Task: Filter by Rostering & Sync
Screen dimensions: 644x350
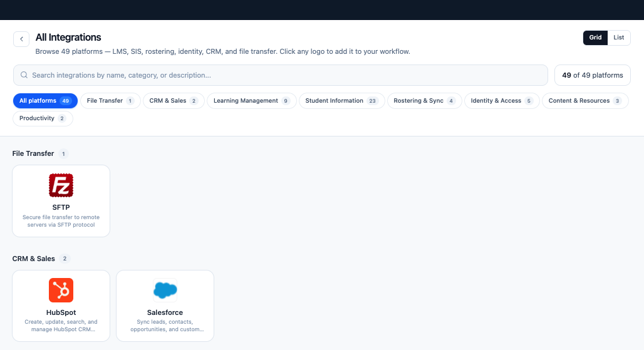Action: pos(425,101)
